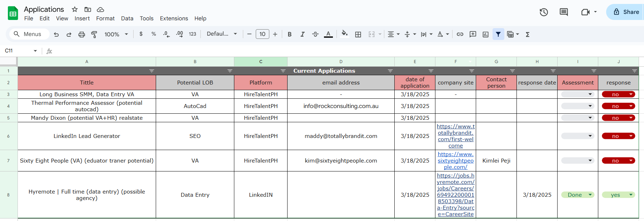644x221 pixels.
Task: Insert link using the toolbar link icon
Action: point(460,34)
